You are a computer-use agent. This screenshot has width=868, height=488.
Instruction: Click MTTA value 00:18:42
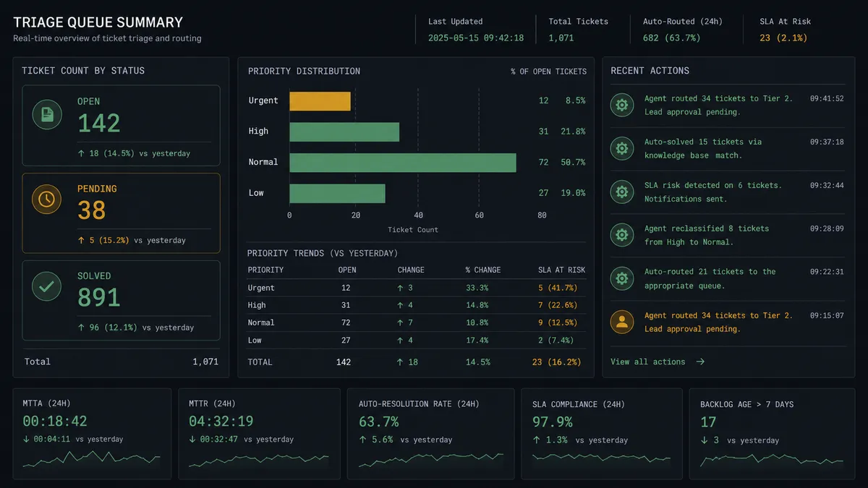(x=55, y=421)
